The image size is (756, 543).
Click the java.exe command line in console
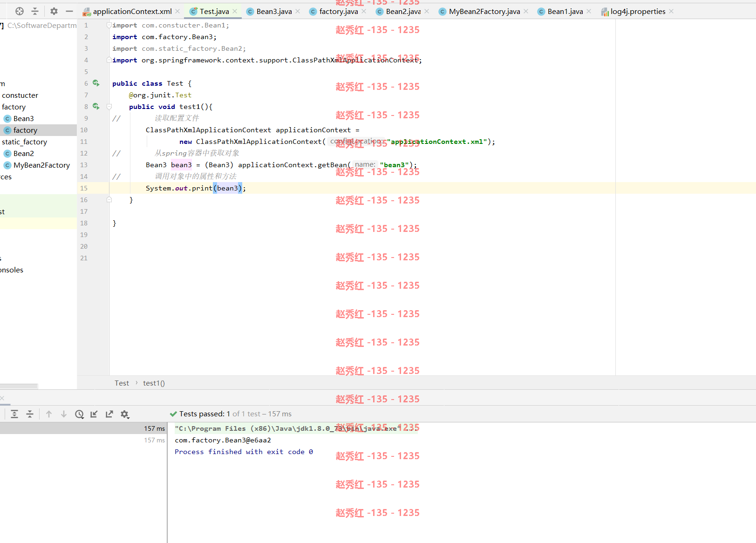coord(297,428)
